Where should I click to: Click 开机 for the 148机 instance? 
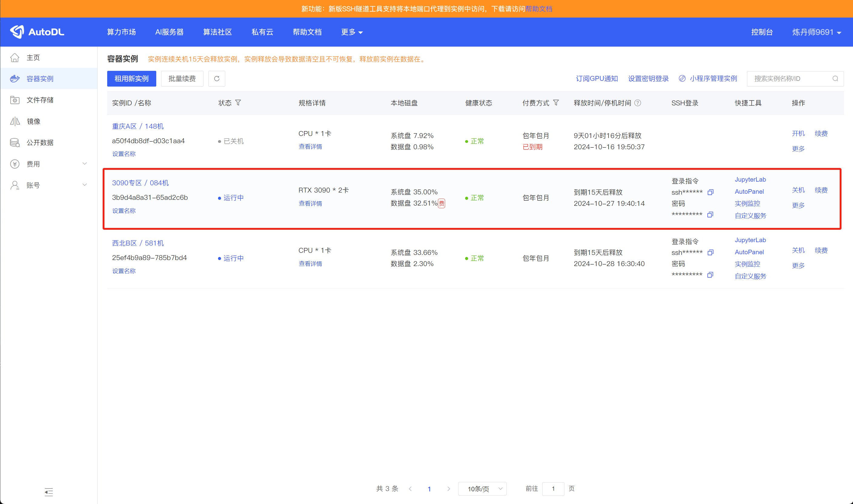[798, 133]
